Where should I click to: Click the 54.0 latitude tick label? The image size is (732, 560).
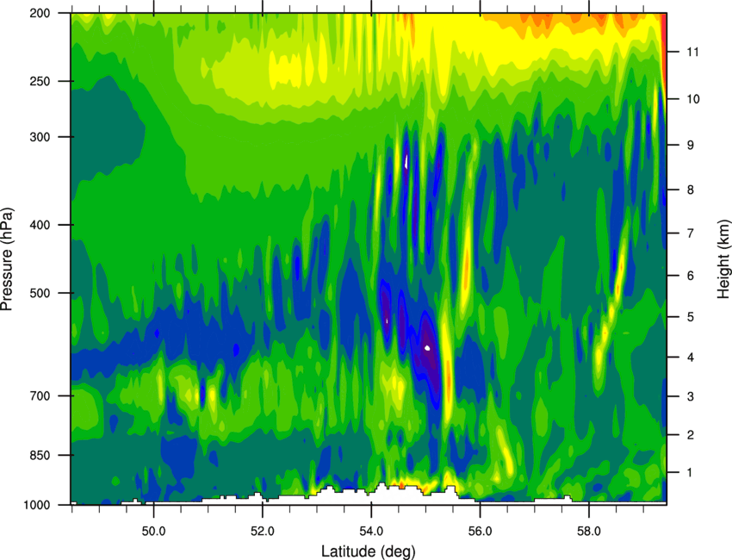click(371, 532)
